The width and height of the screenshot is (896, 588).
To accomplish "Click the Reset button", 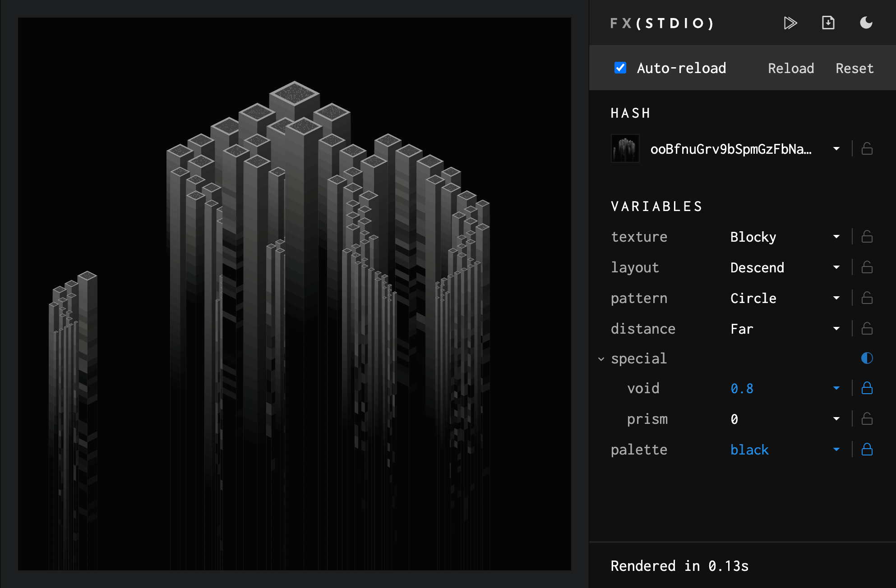I will point(854,68).
